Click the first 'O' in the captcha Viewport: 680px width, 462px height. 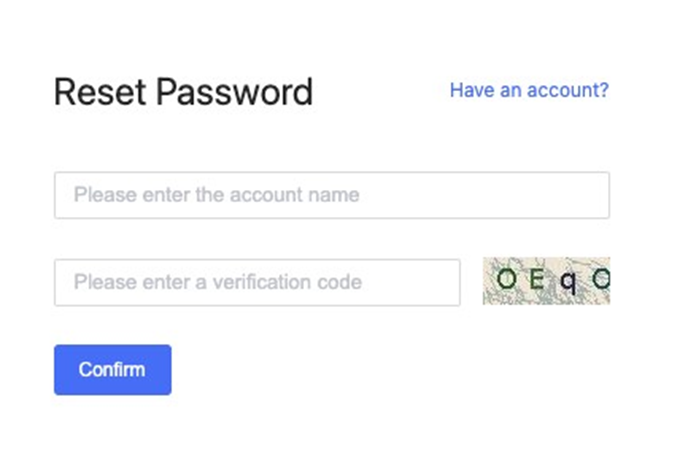point(507,280)
